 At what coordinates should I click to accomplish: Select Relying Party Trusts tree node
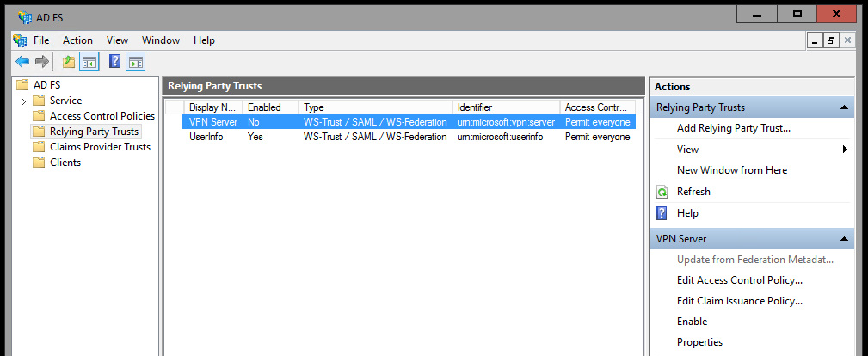point(94,132)
